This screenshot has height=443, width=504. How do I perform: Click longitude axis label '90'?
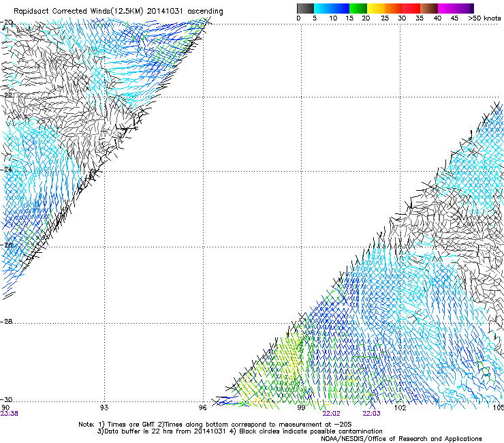(x=5, y=408)
